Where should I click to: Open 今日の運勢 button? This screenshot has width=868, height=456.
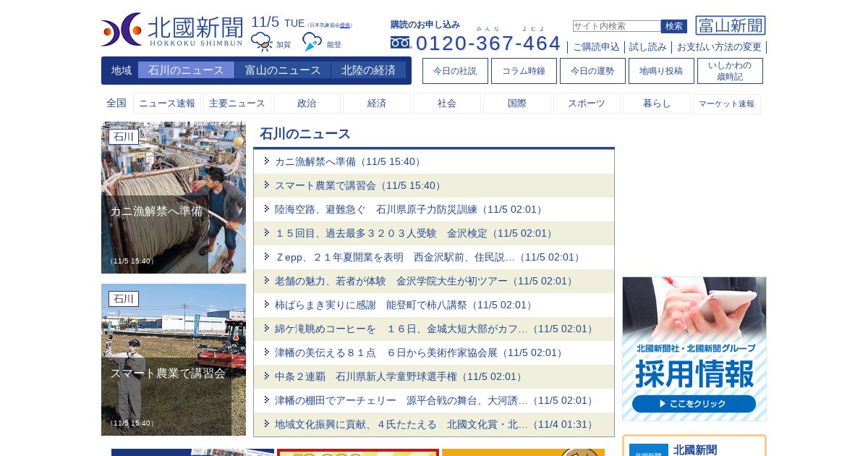(592, 71)
